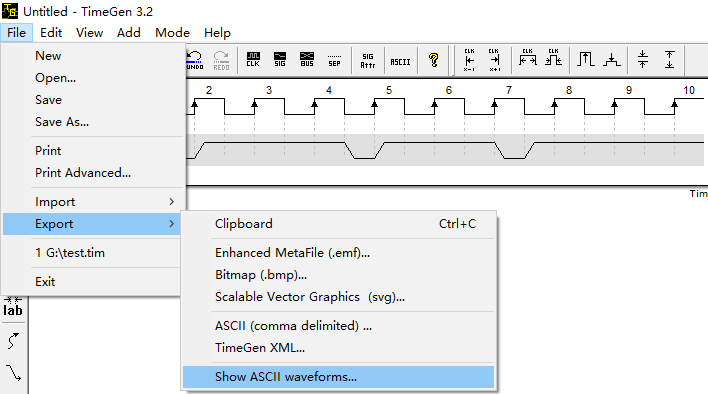Image resolution: width=708 pixels, height=394 pixels.
Task: Add a signal with the SIG icon
Action: [x=280, y=60]
